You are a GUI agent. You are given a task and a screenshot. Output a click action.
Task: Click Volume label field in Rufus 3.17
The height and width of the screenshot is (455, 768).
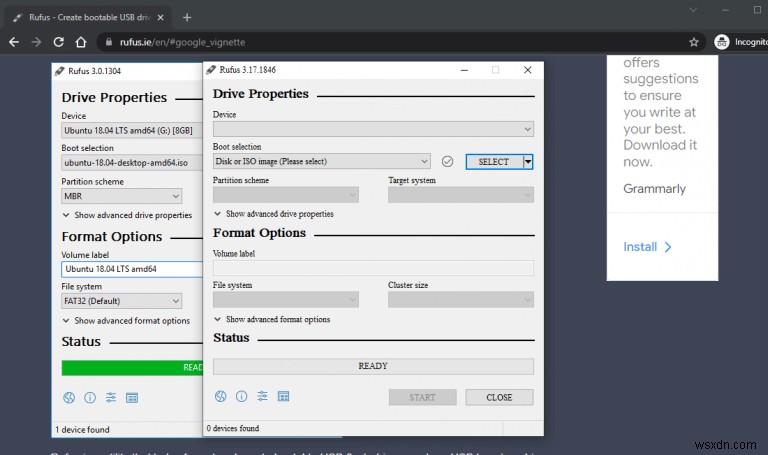pyautogui.click(x=373, y=268)
